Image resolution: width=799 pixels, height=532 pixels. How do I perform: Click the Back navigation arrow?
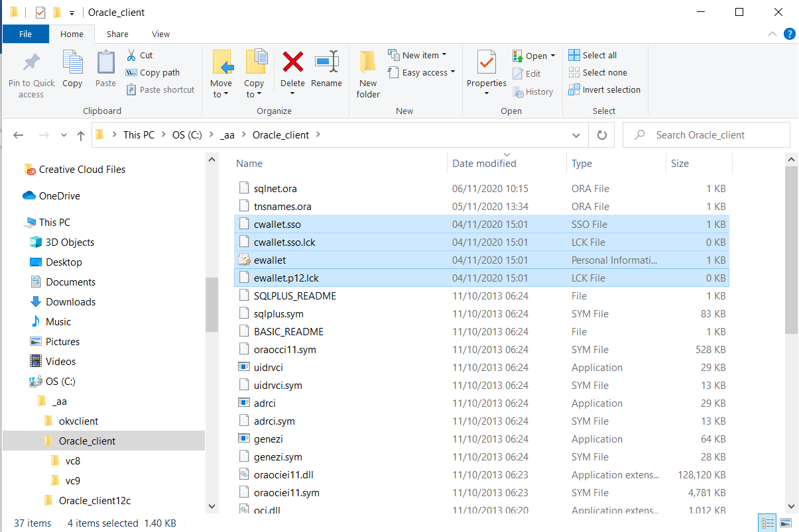point(19,135)
